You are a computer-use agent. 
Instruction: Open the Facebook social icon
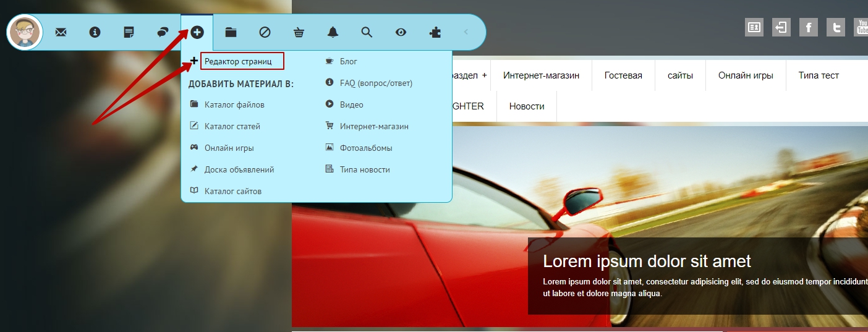(x=809, y=27)
